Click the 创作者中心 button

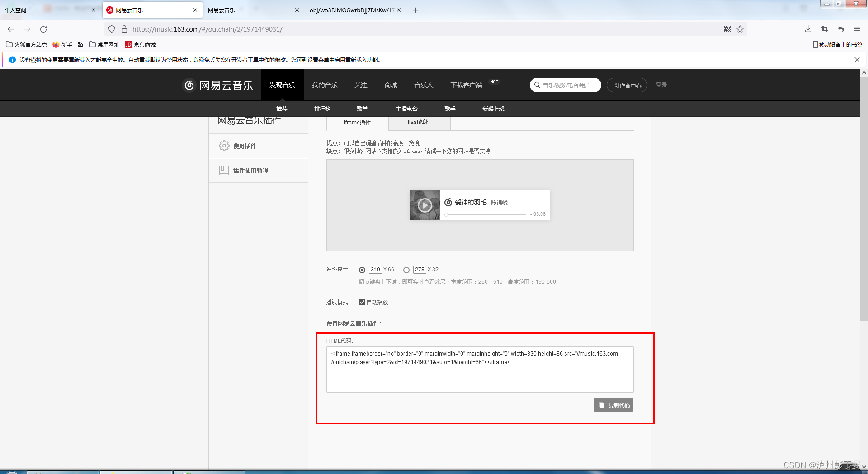click(627, 85)
